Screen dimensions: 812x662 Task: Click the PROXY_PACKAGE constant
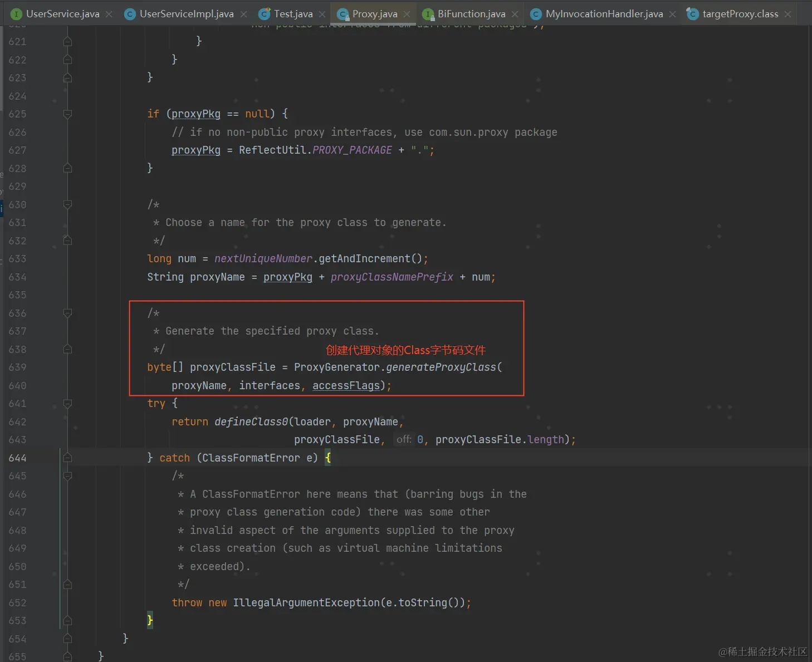click(x=352, y=150)
